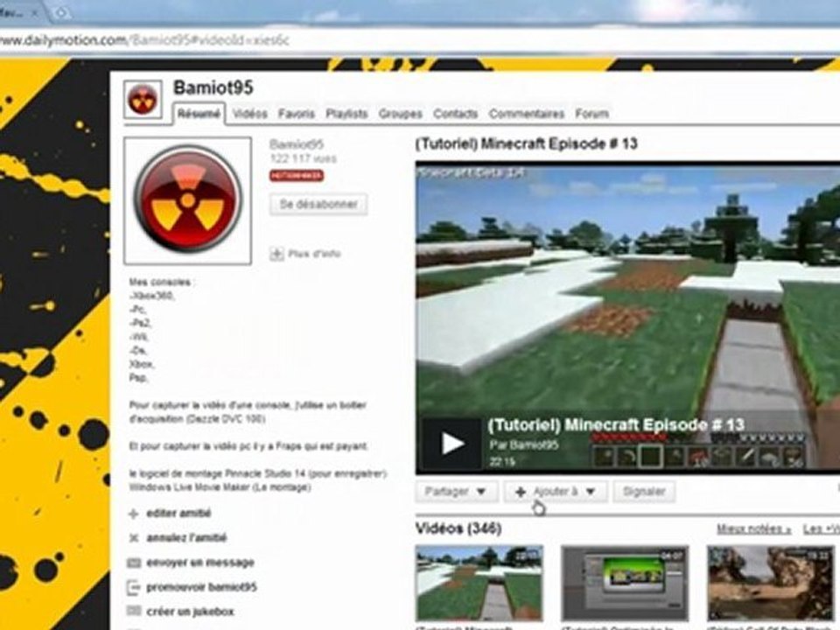Click the red badge under 122 117 vues
The height and width of the screenshot is (630, 840).
(x=297, y=176)
